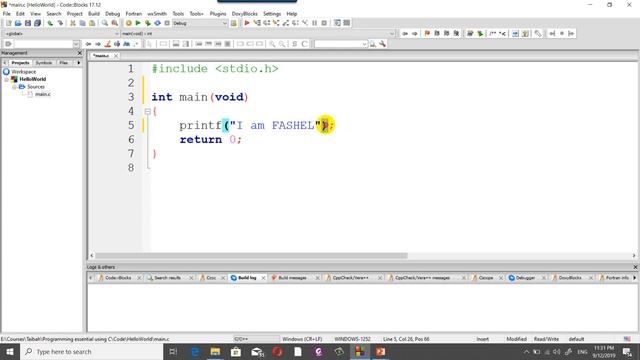
Task: Rebuild the project with blue arrows icon
Action: [157, 23]
